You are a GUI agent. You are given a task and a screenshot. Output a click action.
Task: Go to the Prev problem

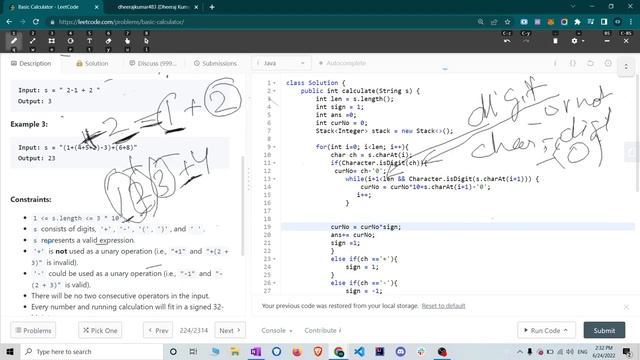tap(158, 330)
